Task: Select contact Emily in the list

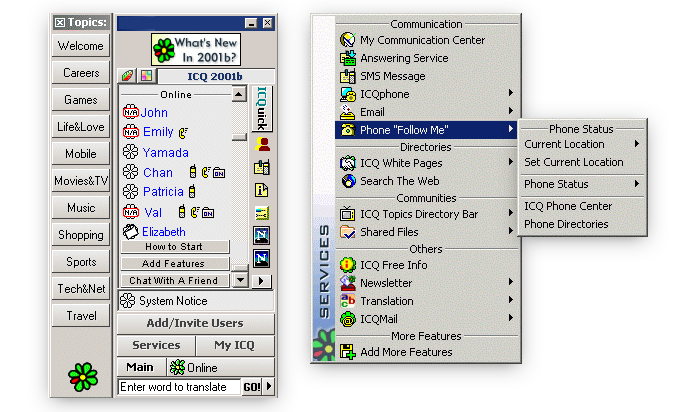Action: coord(158,132)
